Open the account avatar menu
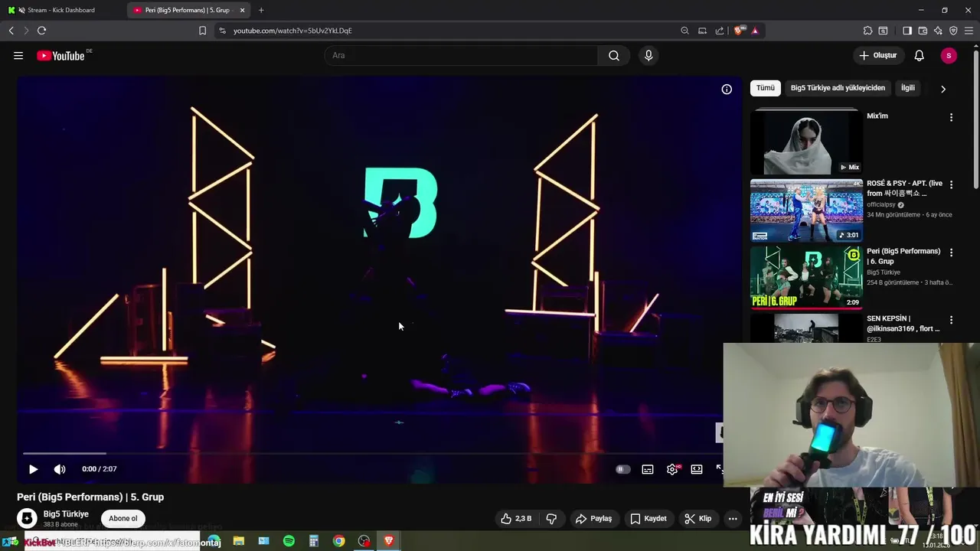 tap(949, 56)
